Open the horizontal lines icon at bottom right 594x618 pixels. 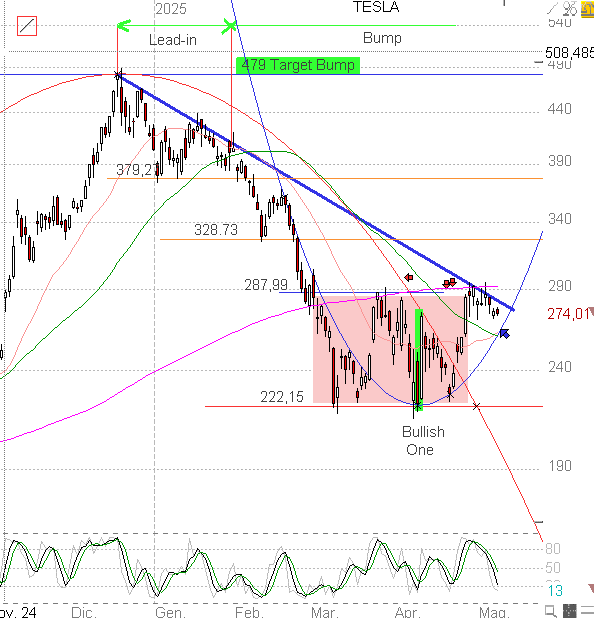[x=587, y=611]
